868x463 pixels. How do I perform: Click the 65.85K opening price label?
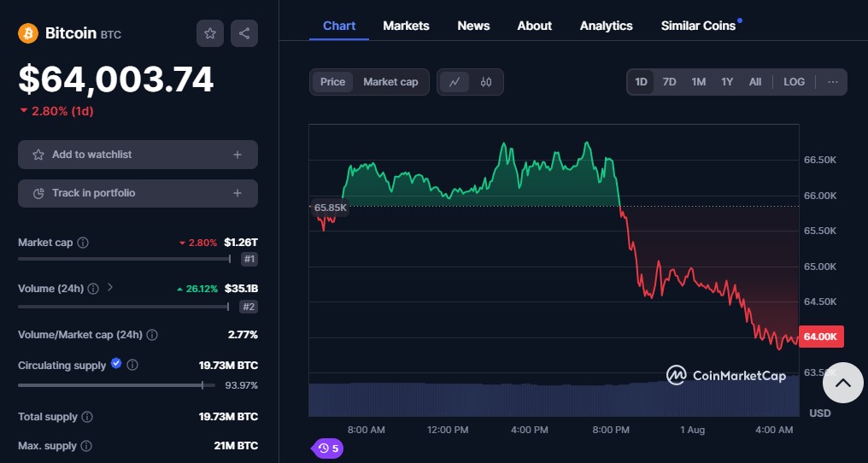[x=330, y=208]
